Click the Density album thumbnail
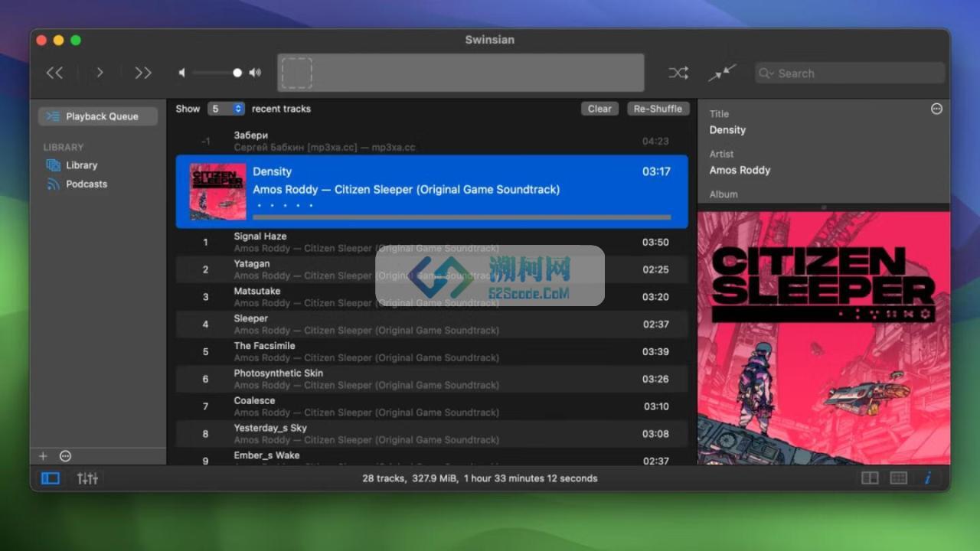The width and height of the screenshot is (980, 551). pos(218,191)
